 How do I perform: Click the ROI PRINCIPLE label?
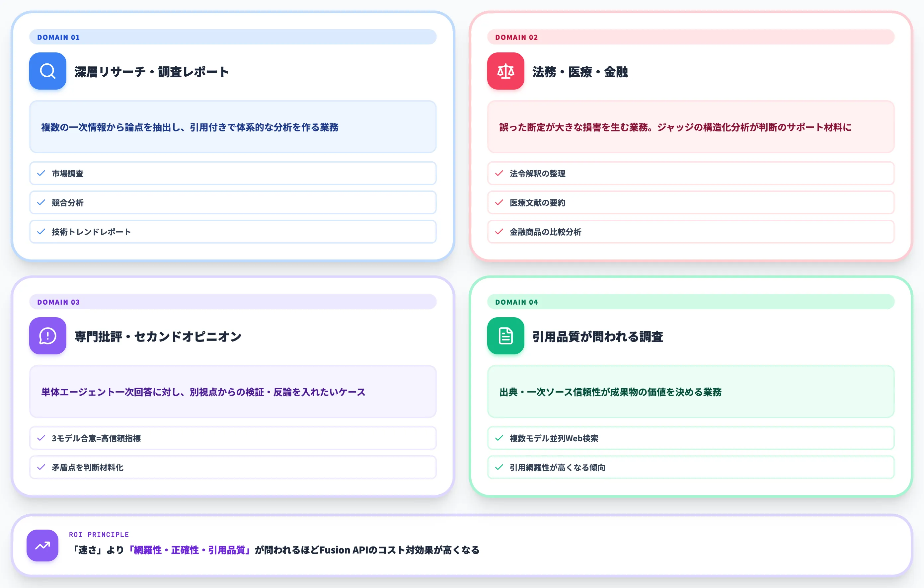point(99,534)
